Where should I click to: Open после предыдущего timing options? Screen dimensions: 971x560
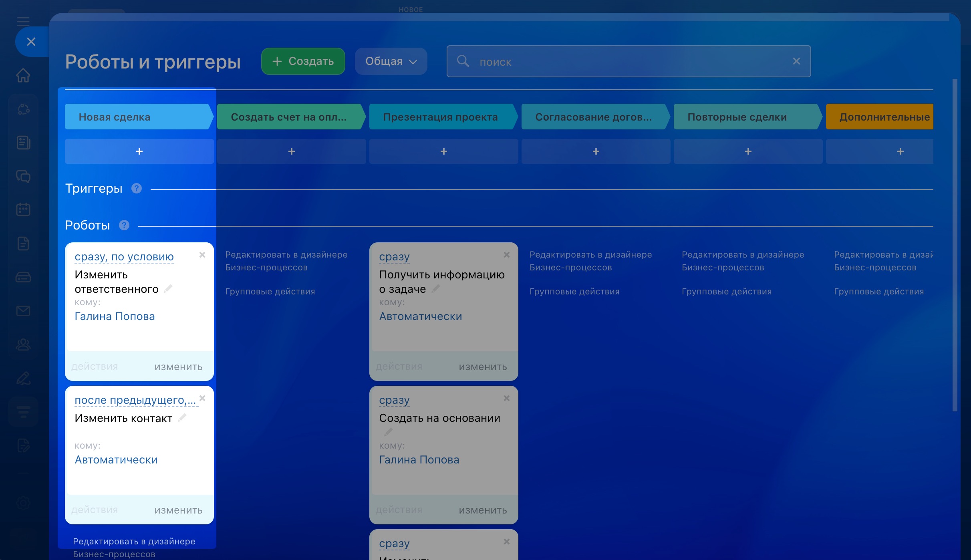click(x=135, y=400)
